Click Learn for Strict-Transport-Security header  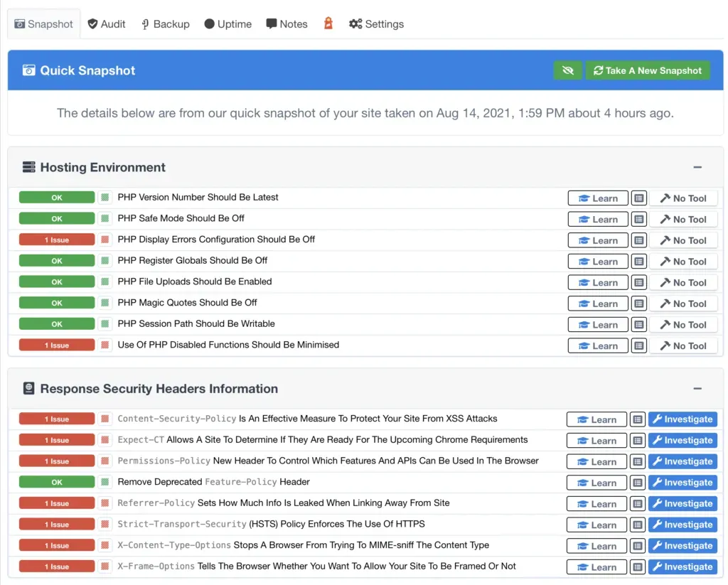point(596,525)
